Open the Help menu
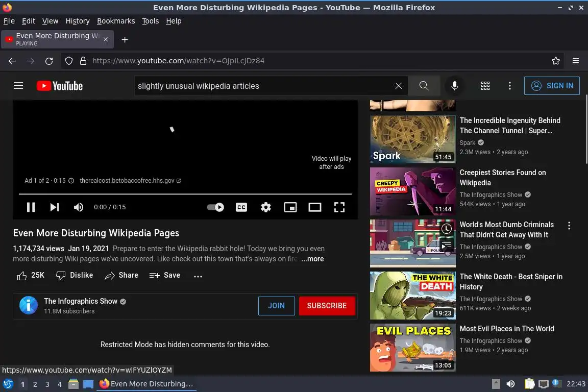The image size is (588, 392). (174, 21)
